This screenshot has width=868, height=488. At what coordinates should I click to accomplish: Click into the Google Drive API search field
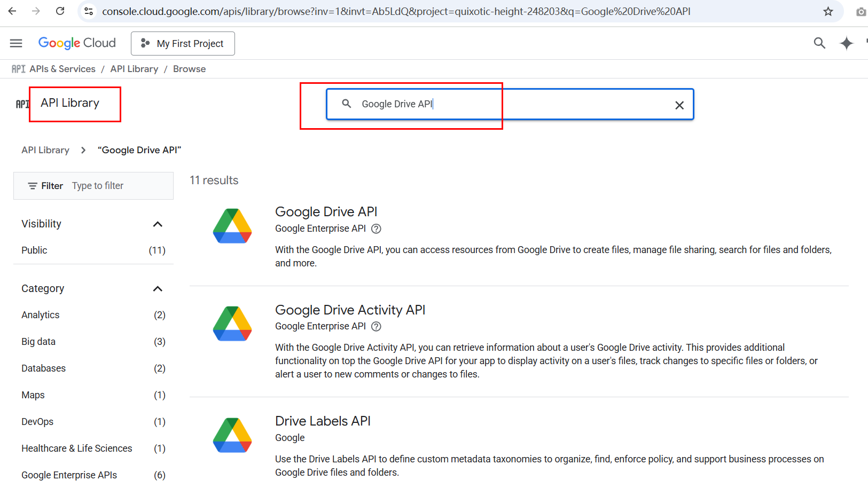(510, 104)
